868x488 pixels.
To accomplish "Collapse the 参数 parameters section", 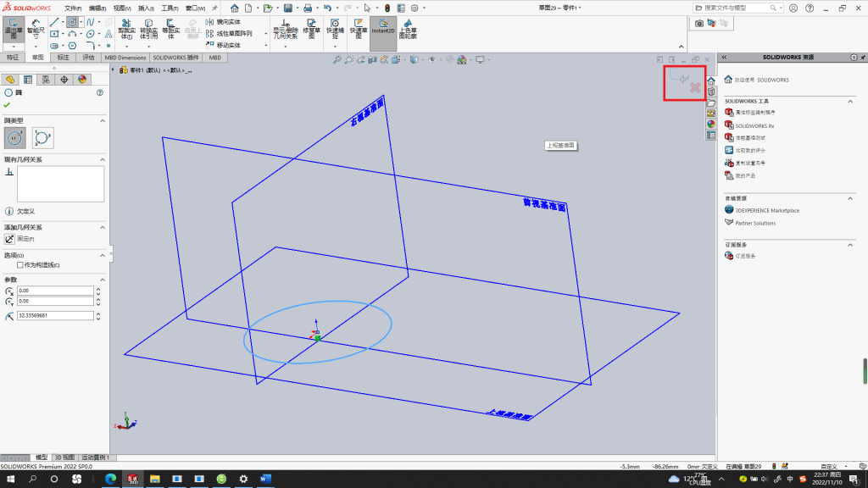I will click(103, 280).
